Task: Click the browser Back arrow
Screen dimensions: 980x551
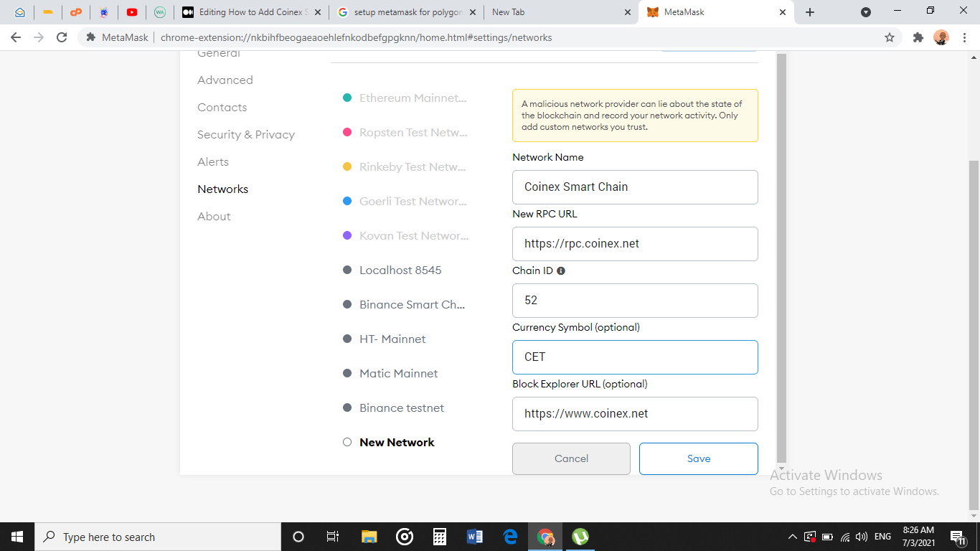Action: [16, 37]
